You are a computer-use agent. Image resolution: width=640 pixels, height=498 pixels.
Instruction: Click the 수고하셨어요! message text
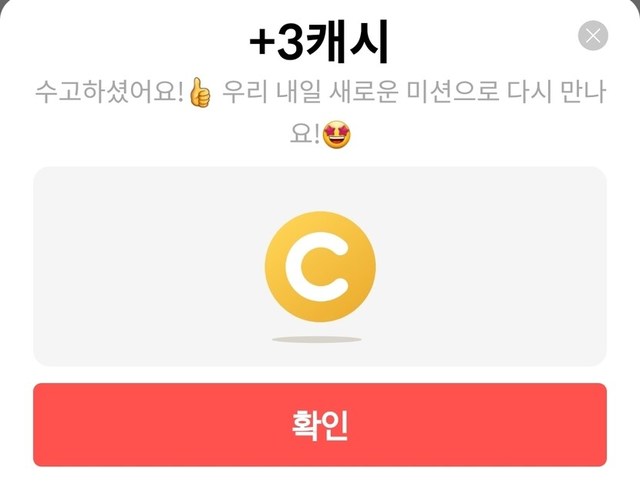point(109,92)
